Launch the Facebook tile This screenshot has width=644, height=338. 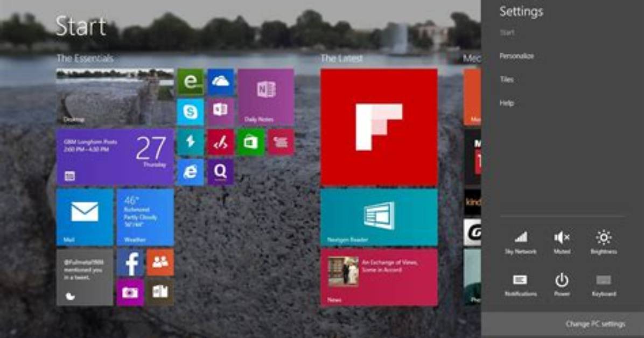point(130,262)
